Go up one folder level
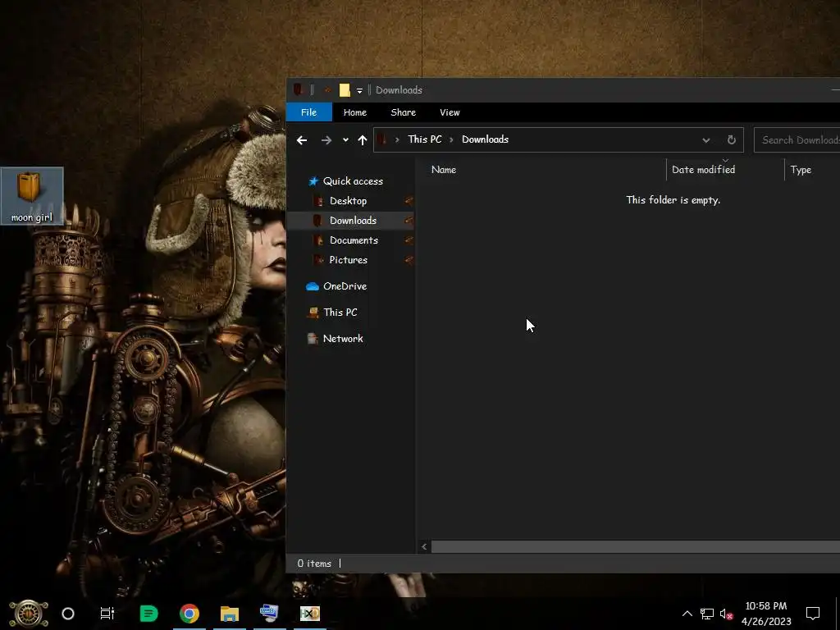This screenshot has height=630, width=840. (x=363, y=140)
